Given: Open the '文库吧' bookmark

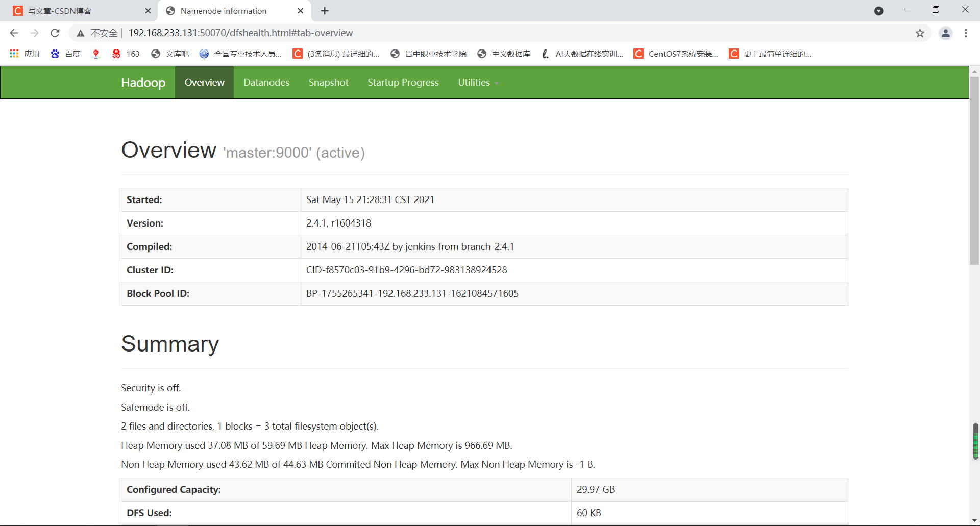Looking at the screenshot, I should [170, 54].
